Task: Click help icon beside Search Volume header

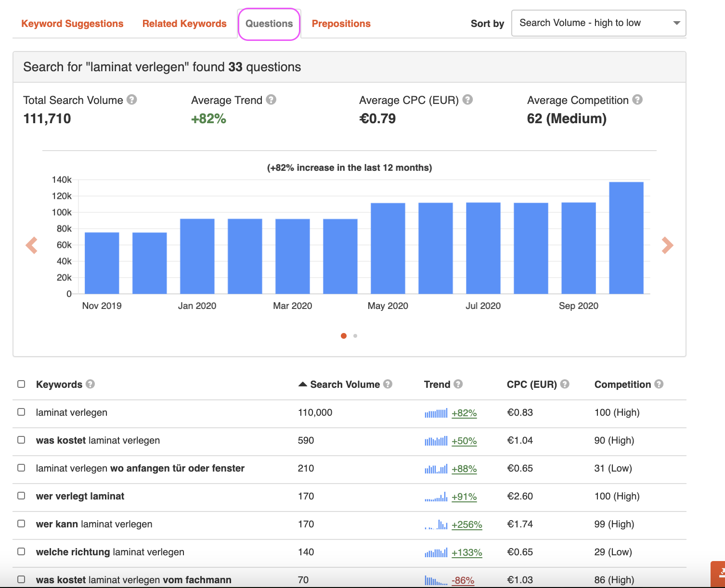Action: pyautogui.click(x=388, y=384)
